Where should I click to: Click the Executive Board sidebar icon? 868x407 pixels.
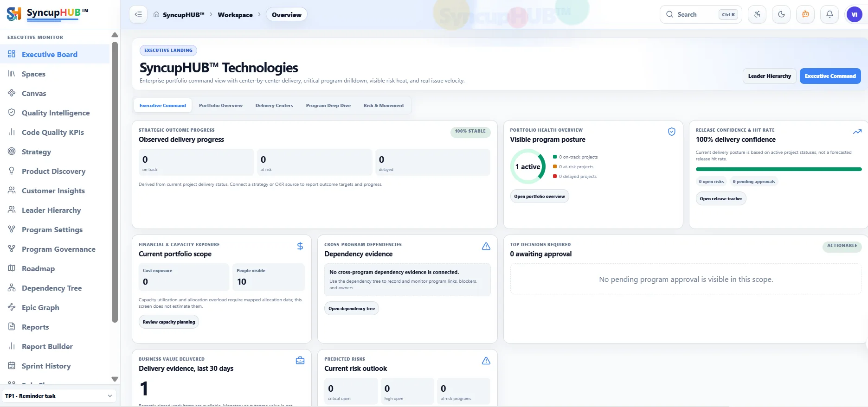12,54
